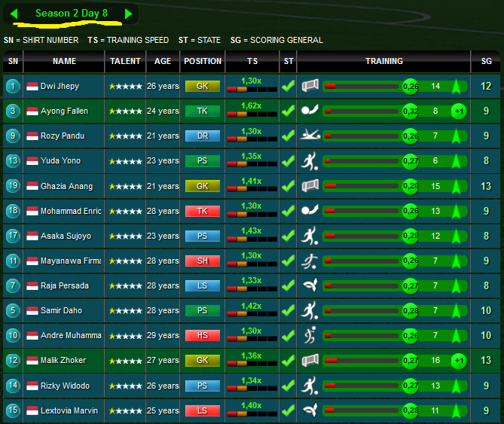Click shirt number 13 circle for Yuda Yono

pyautogui.click(x=13, y=160)
